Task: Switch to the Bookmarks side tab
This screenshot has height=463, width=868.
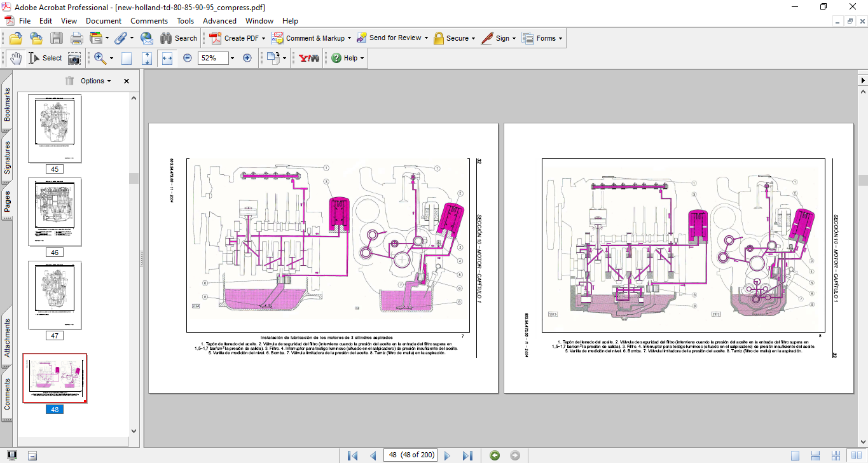Action: click(x=7, y=104)
